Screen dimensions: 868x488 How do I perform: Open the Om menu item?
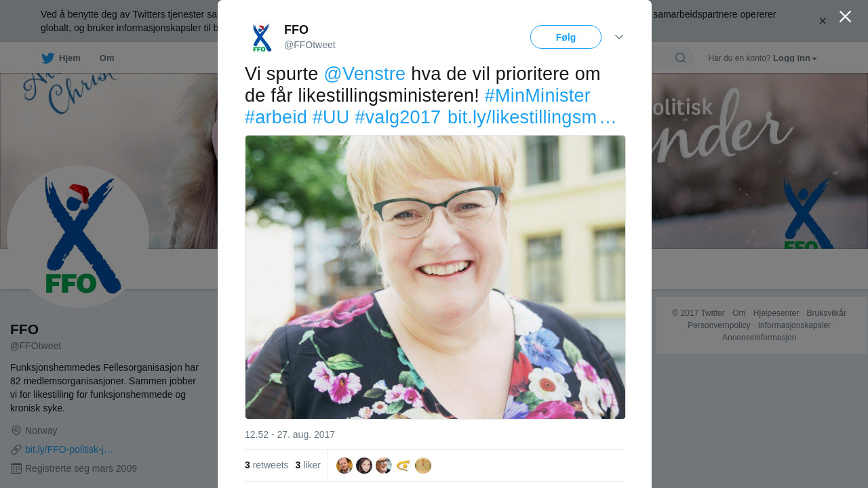(107, 58)
